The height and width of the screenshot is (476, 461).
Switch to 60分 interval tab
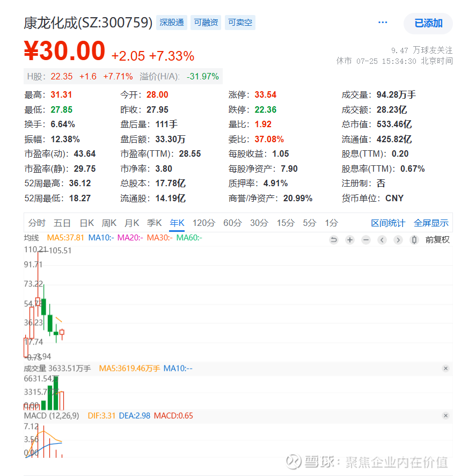(232, 223)
